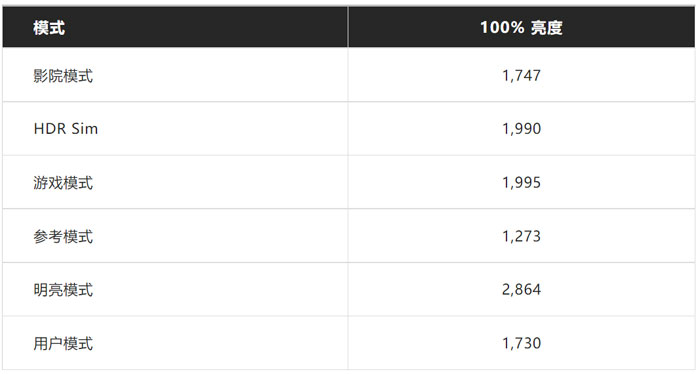
Task: Click the 1,747 brightness value
Action: (x=521, y=75)
